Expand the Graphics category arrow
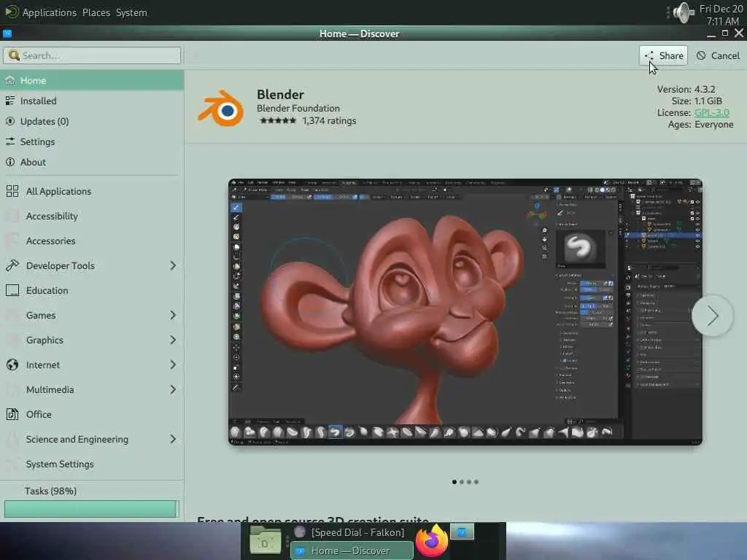The image size is (747, 560). (173, 340)
